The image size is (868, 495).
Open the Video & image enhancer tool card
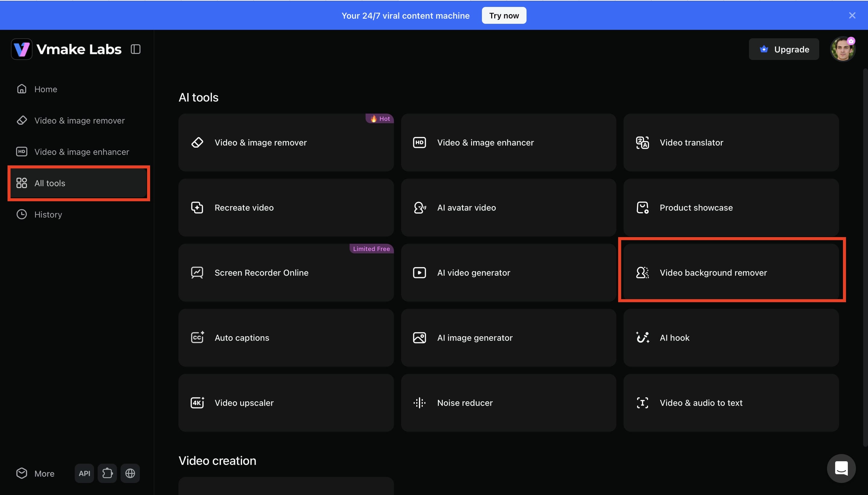508,143
